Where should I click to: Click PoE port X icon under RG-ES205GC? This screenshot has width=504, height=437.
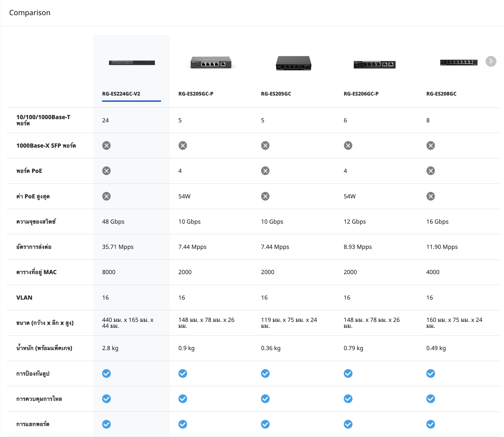[x=265, y=171]
